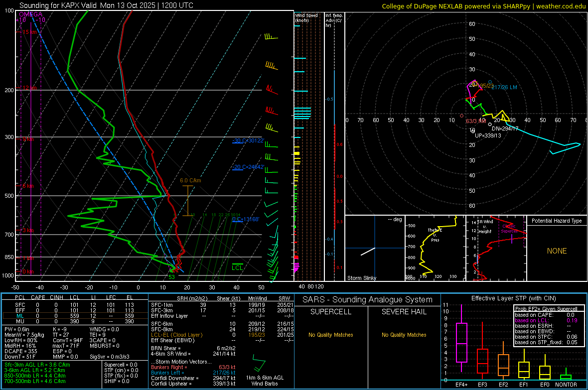588x390 pixels.
Task: Click the green 'LCL' marker on the skew-T
Action: click(237, 267)
